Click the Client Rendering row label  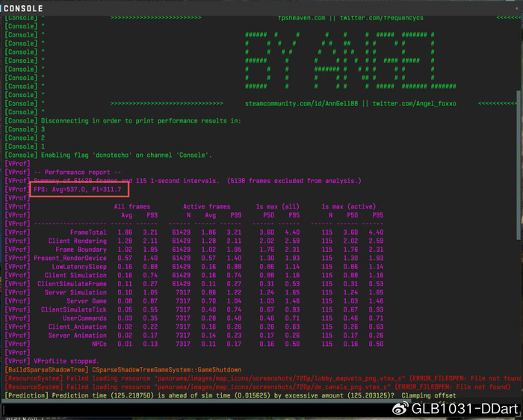coord(78,241)
